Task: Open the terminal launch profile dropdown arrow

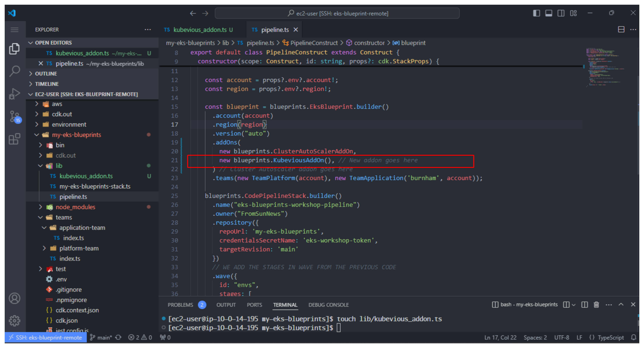Action: click(574, 304)
